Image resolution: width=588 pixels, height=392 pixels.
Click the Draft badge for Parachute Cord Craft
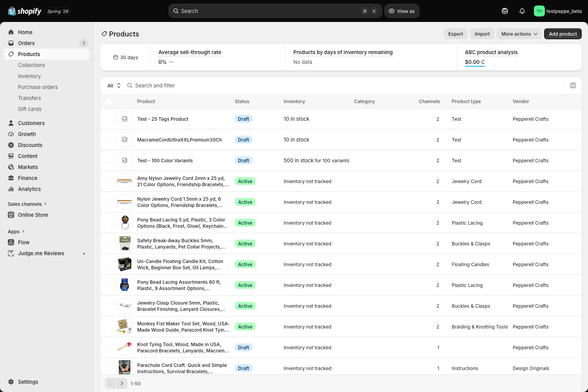[x=243, y=368]
